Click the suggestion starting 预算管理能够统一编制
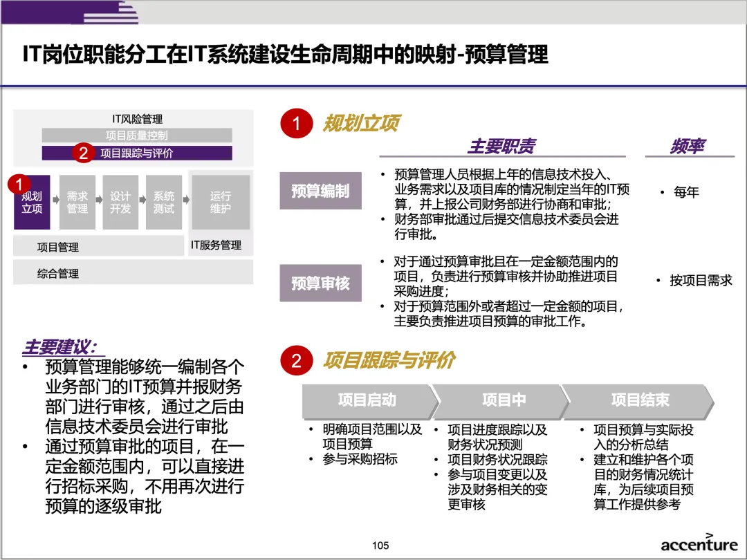 [x=145, y=397]
